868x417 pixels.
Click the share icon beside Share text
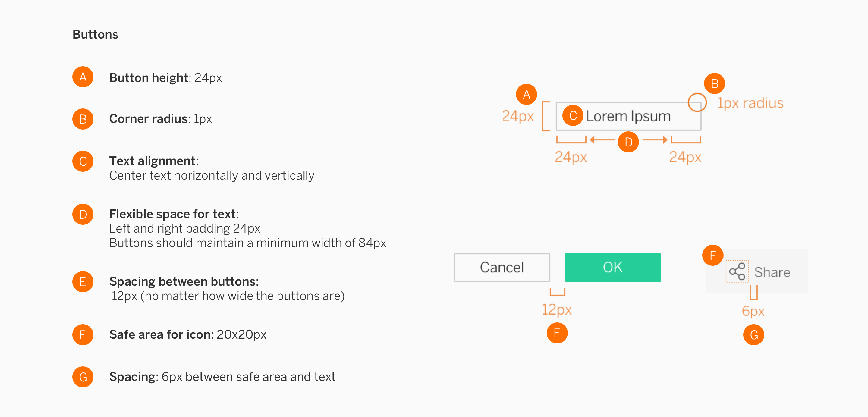737,271
